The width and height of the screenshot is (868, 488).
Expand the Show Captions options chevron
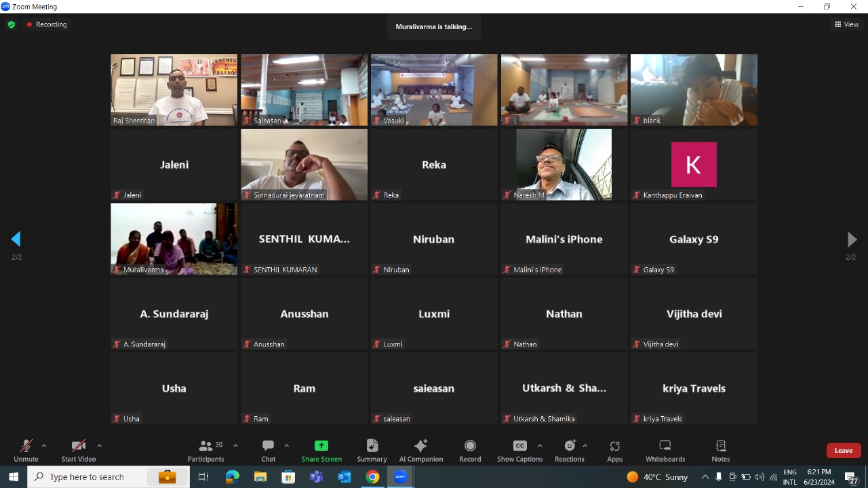[540, 445]
